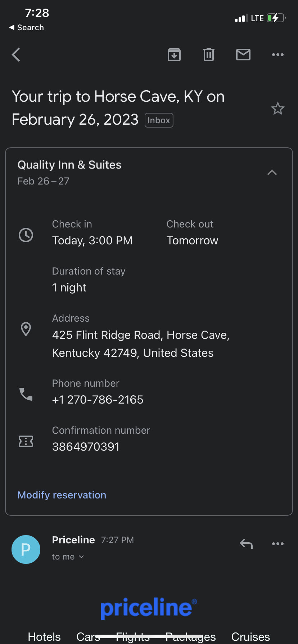Viewport: 298px width, 644px height.
Task: Star the Horse Cave trip email
Action: [277, 109]
